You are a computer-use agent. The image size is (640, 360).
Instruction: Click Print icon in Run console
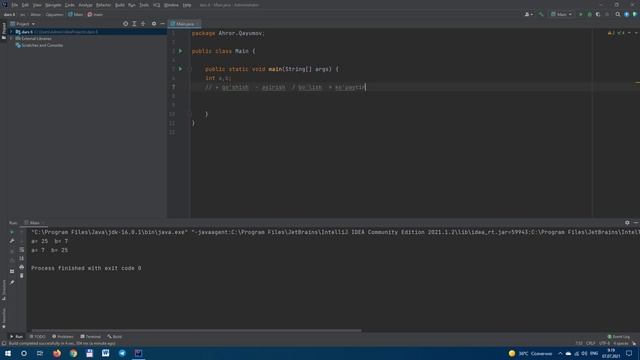pos(22,267)
